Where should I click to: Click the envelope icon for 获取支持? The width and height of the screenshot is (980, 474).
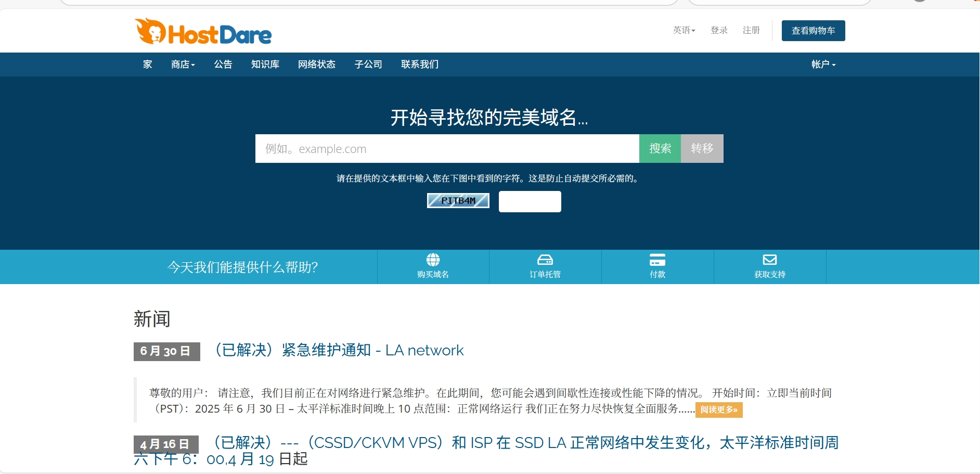pyautogui.click(x=769, y=260)
